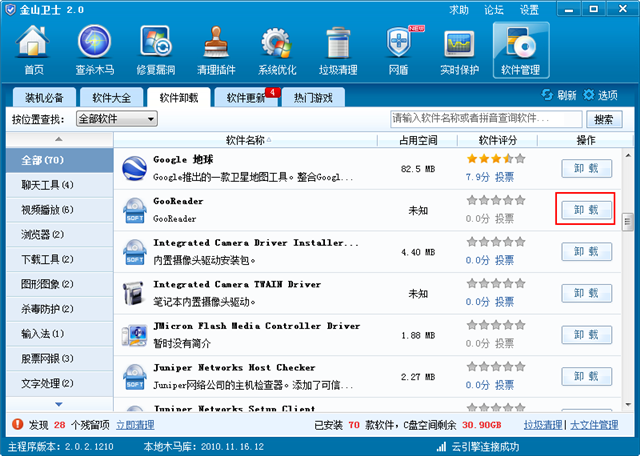
Task: Expand the 全部软件 location dropdown
Action: pyautogui.click(x=117, y=119)
